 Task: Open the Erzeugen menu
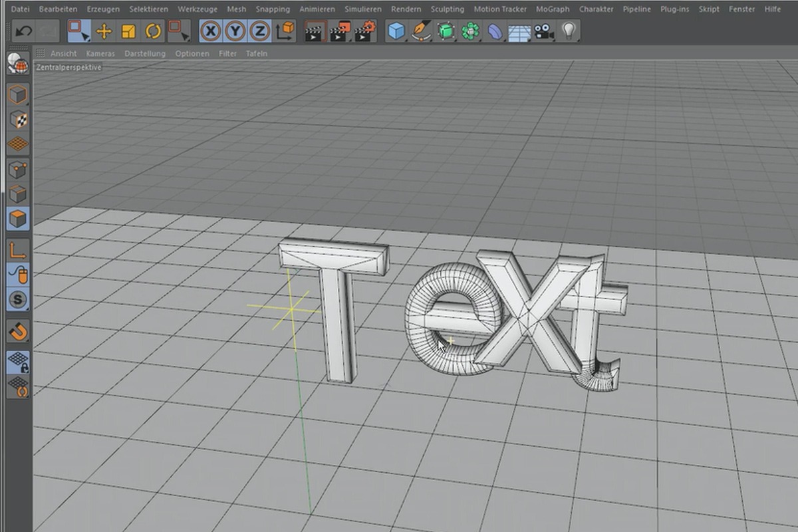coord(103,9)
